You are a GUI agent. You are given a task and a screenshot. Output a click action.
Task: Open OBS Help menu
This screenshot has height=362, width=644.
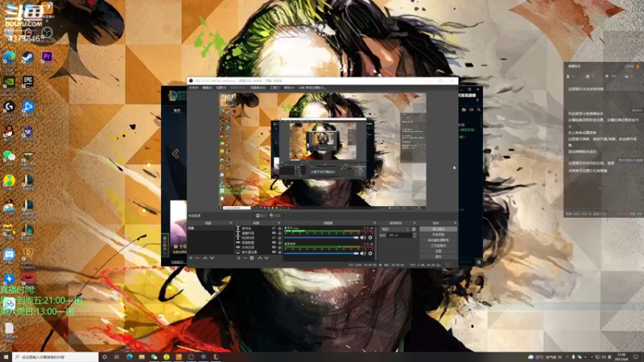click(x=289, y=88)
